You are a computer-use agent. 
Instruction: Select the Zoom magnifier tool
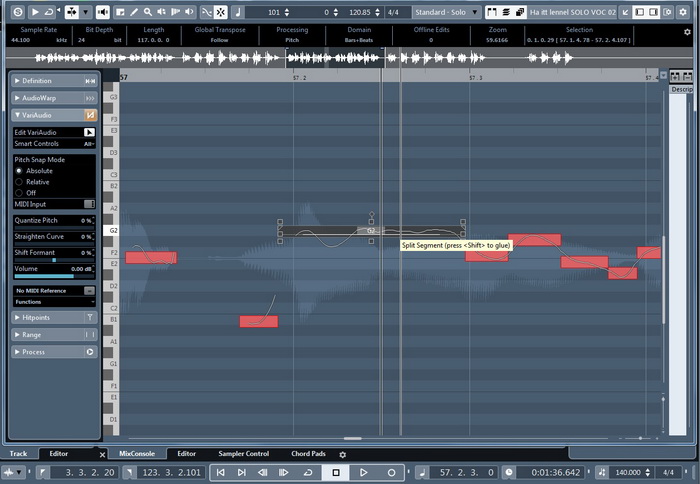147,12
